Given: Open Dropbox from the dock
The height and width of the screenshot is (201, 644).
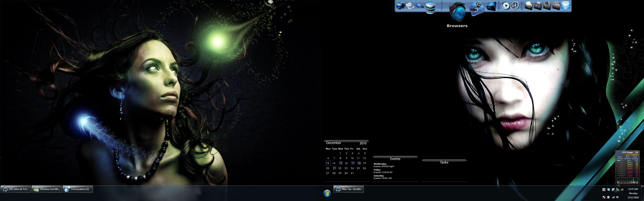Looking at the screenshot, I should [565, 6].
